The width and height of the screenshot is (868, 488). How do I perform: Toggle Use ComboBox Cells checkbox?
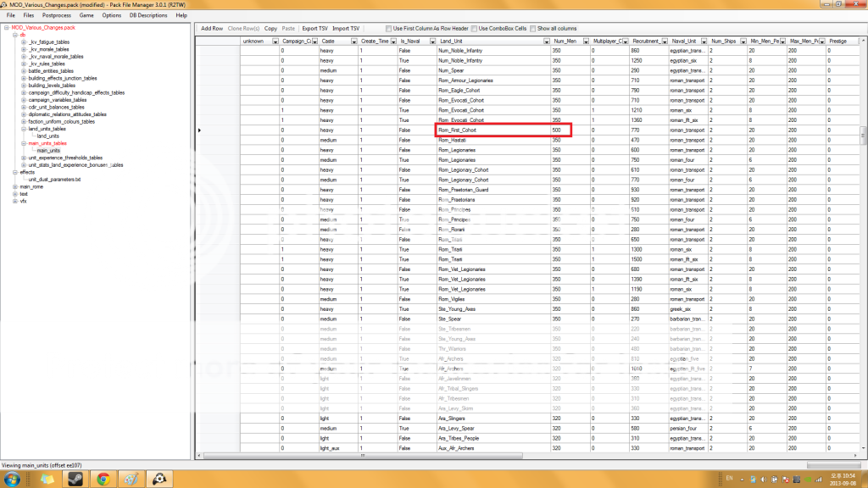[x=474, y=29]
